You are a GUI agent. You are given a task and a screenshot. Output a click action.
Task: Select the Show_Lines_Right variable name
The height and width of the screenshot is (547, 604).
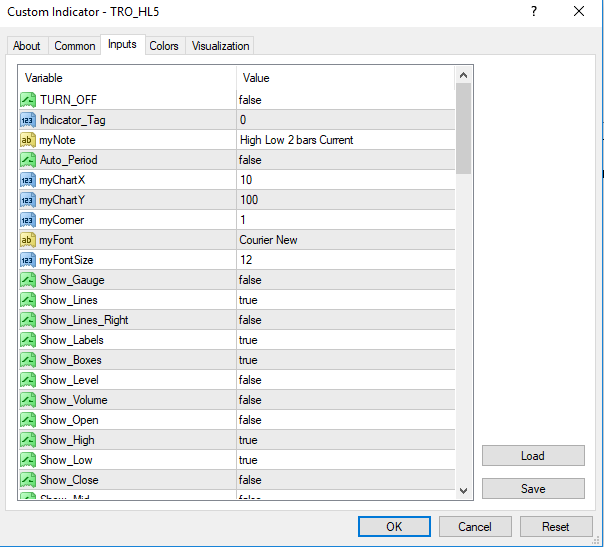(84, 320)
